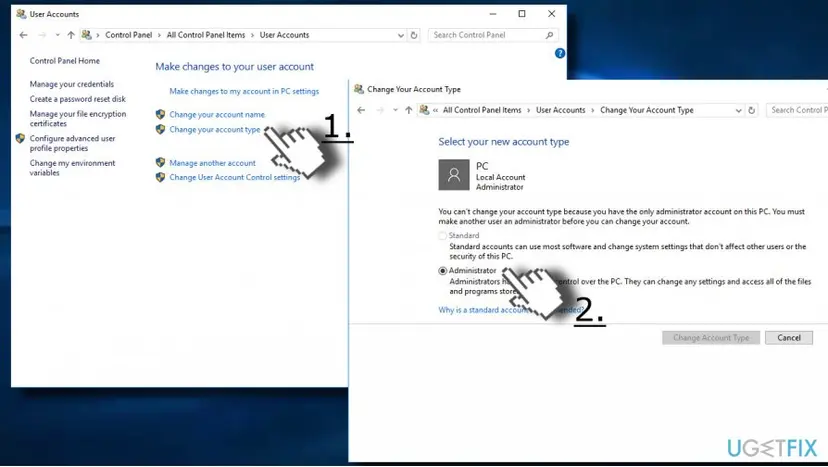
Task: Open Manage your file encryption certificates
Action: tap(78, 118)
